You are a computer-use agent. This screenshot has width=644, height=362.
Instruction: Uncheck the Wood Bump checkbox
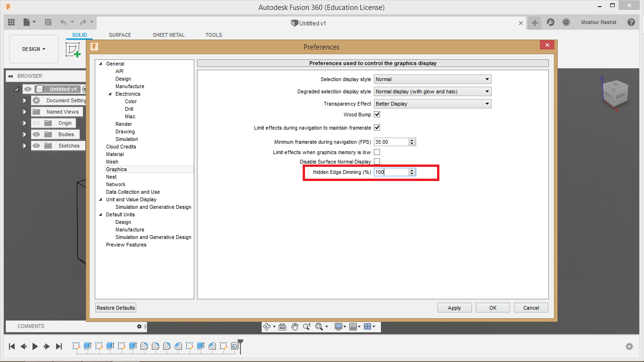(377, 115)
